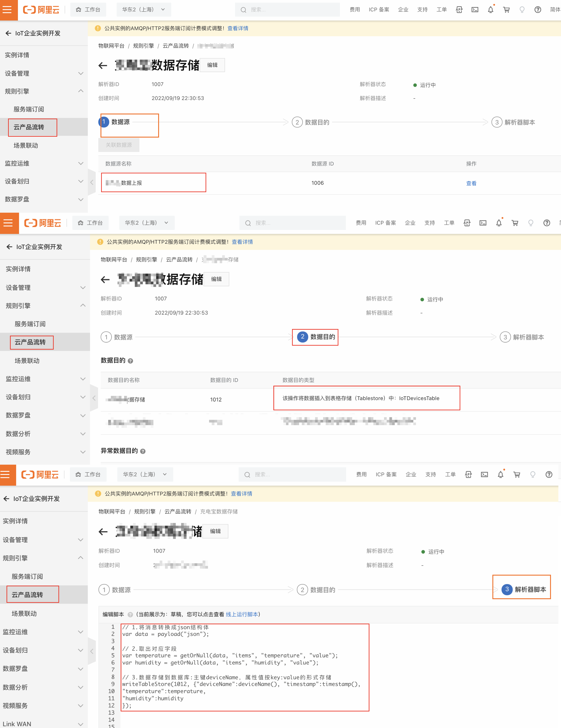
Task: Click the greyed 关联数据源 button
Action: (119, 145)
